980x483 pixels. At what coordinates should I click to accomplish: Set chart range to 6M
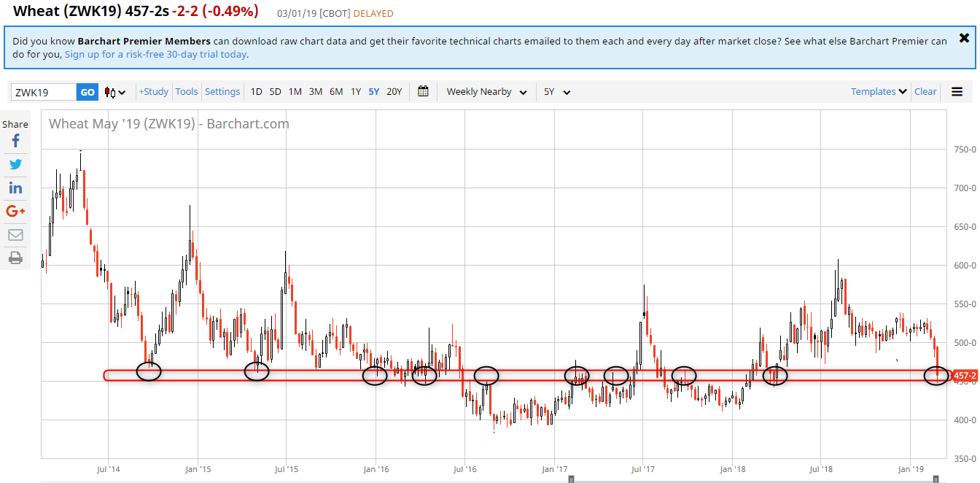pos(336,92)
